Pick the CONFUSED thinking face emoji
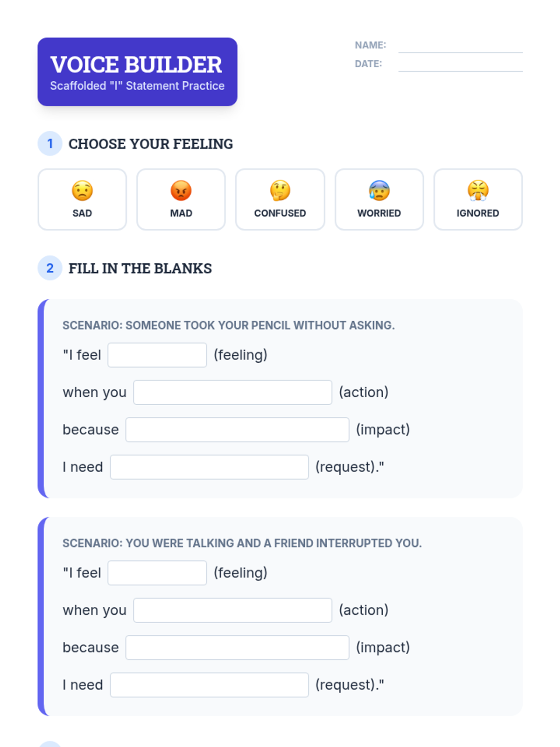 pos(280,190)
